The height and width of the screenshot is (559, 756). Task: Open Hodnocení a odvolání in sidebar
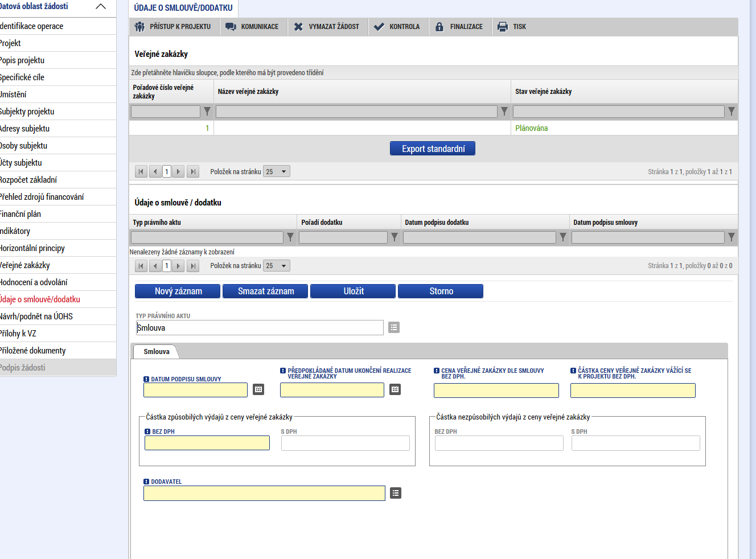coord(57,282)
